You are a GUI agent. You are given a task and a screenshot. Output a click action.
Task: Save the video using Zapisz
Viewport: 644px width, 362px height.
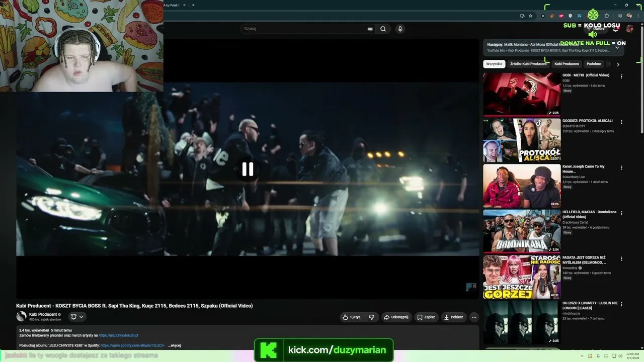pyautogui.click(x=426, y=317)
